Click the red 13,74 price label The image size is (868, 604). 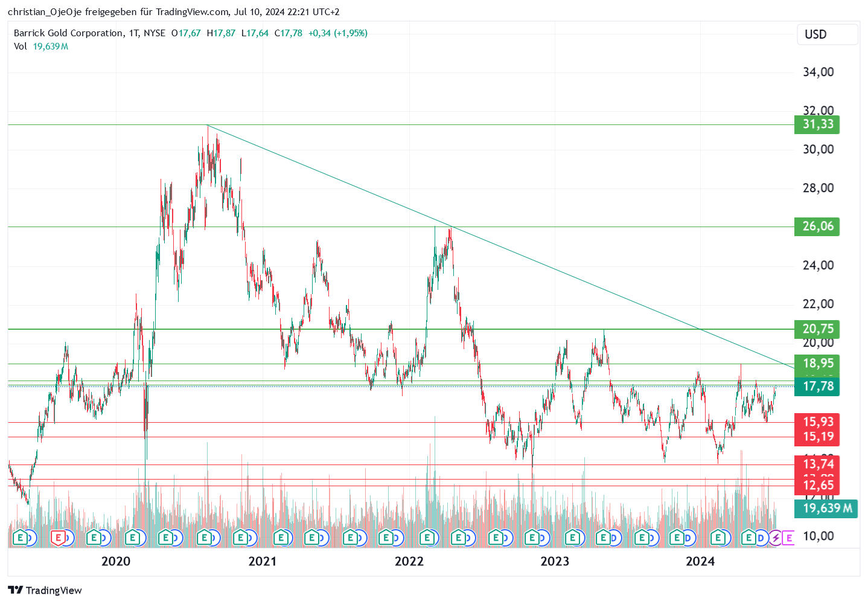point(817,464)
